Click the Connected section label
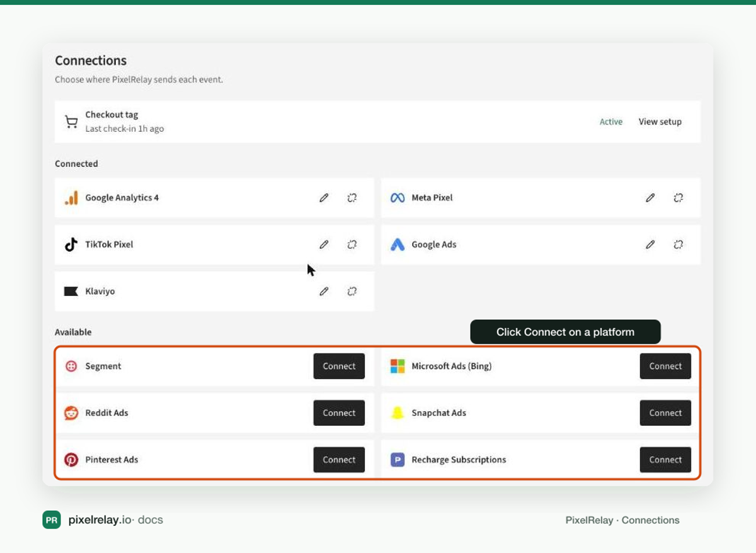This screenshot has width=756, height=553. pyautogui.click(x=76, y=164)
